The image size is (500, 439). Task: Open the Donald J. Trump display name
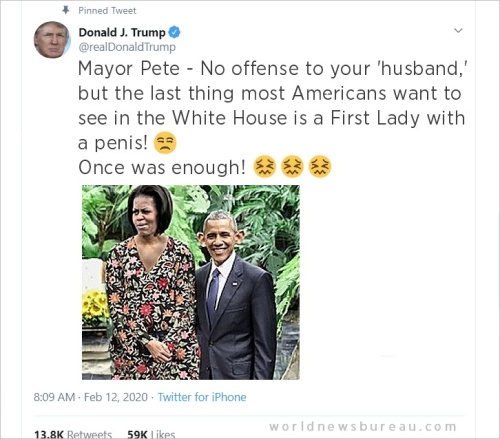tap(122, 32)
